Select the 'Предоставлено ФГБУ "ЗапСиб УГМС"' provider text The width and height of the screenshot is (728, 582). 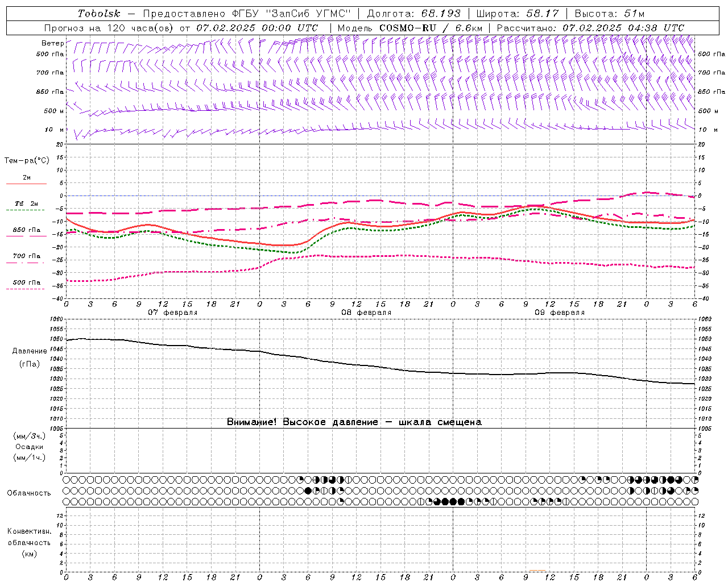(247, 14)
